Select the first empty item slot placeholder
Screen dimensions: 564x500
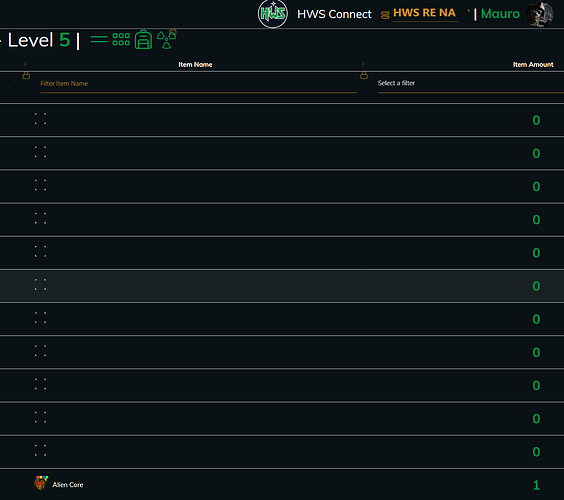click(x=40, y=118)
